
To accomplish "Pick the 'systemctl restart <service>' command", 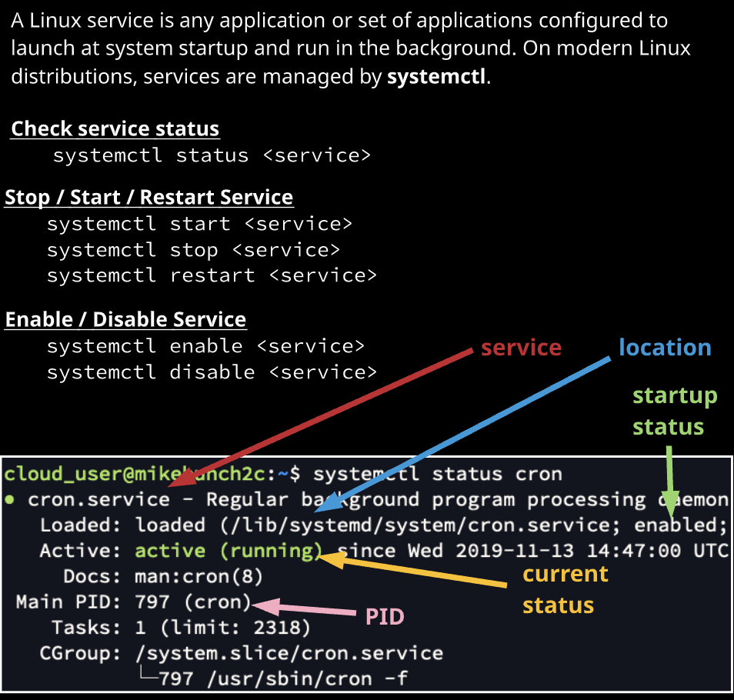I will tap(212, 275).
